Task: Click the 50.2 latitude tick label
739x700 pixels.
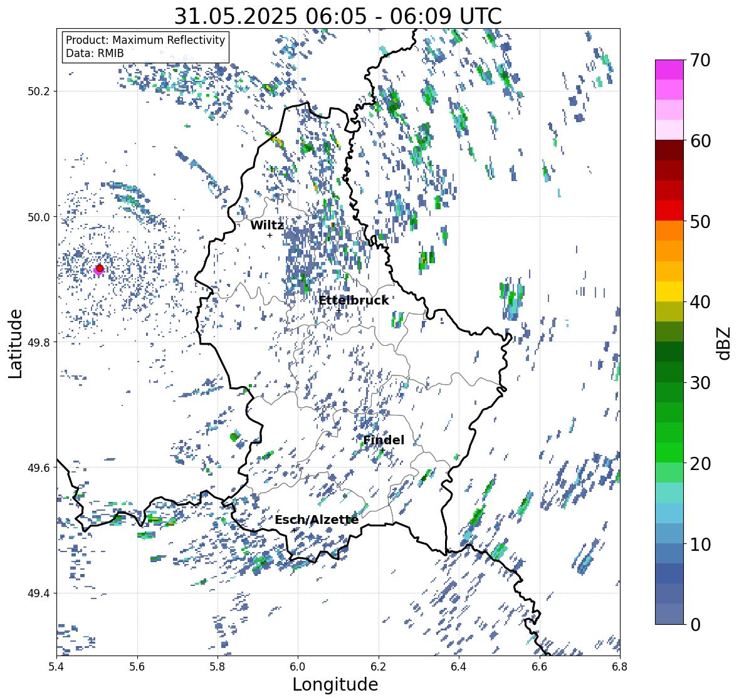Action: [39, 91]
